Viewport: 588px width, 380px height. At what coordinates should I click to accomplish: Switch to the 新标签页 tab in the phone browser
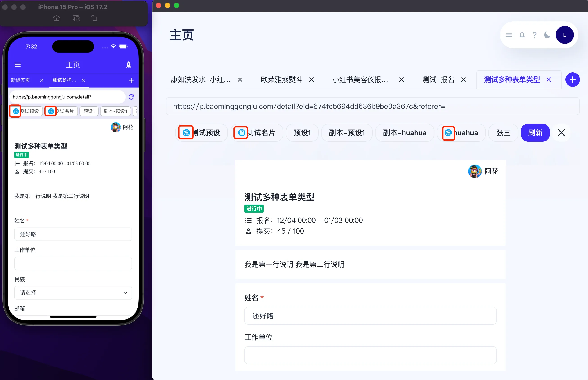[x=20, y=80]
